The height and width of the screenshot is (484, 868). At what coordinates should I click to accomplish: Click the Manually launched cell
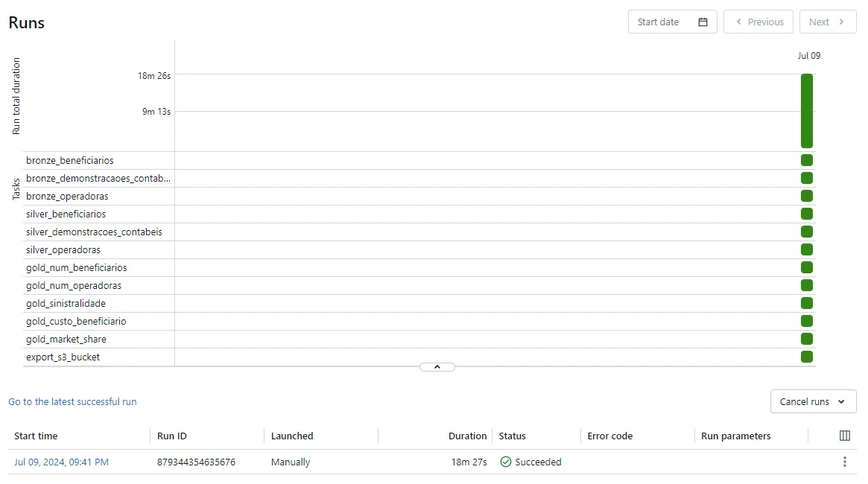(x=290, y=462)
